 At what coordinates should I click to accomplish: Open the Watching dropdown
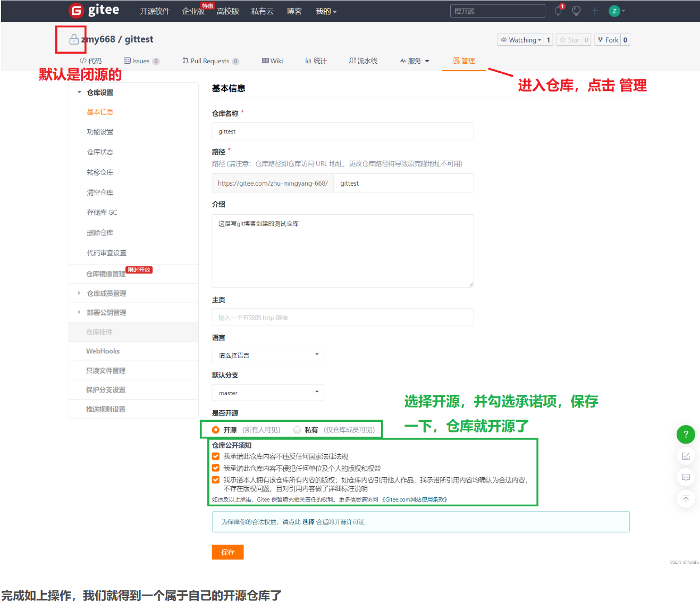click(x=520, y=40)
